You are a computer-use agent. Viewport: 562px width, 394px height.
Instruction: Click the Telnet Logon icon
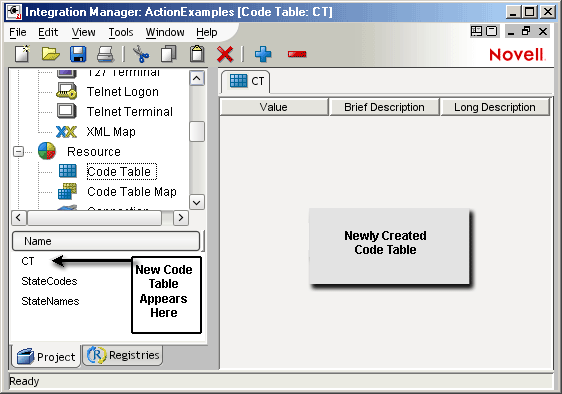(x=66, y=91)
